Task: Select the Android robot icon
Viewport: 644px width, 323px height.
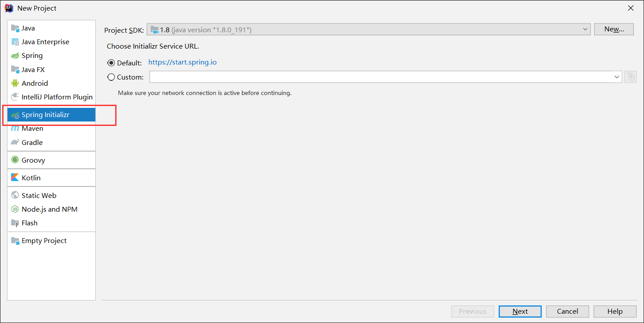Action: pyautogui.click(x=15, y=83)
